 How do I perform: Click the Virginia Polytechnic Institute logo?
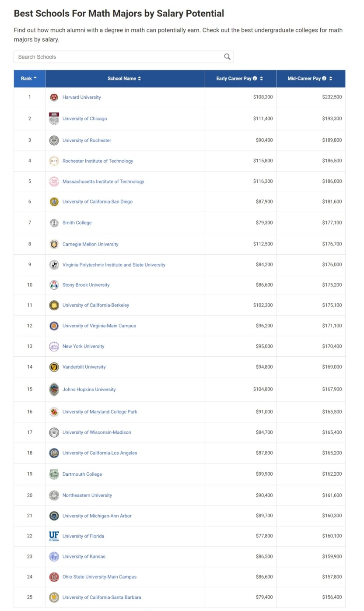click(x=54, y=265)
